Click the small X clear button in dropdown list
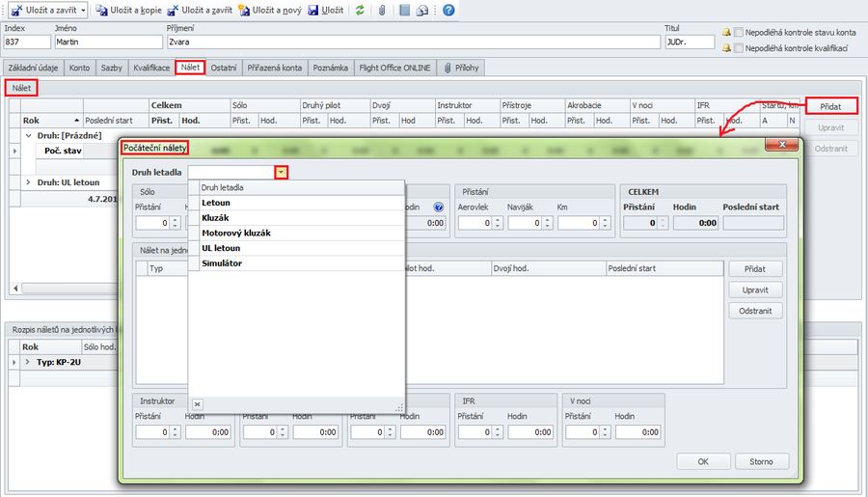 (197, 404)
